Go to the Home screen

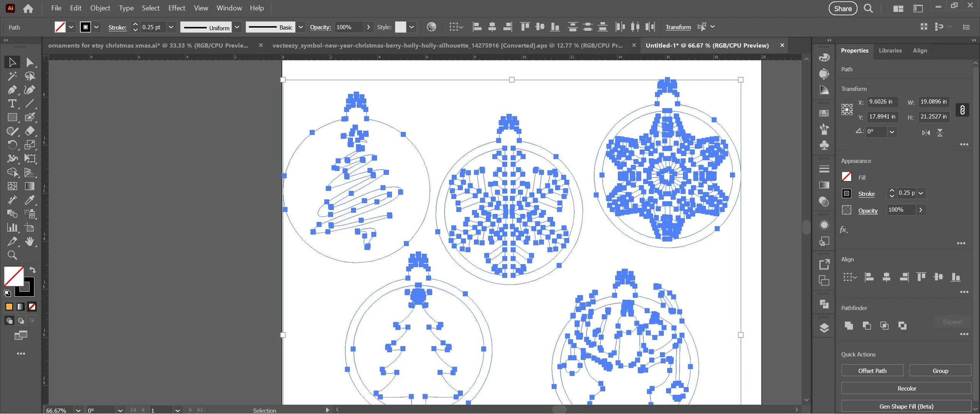28,8
